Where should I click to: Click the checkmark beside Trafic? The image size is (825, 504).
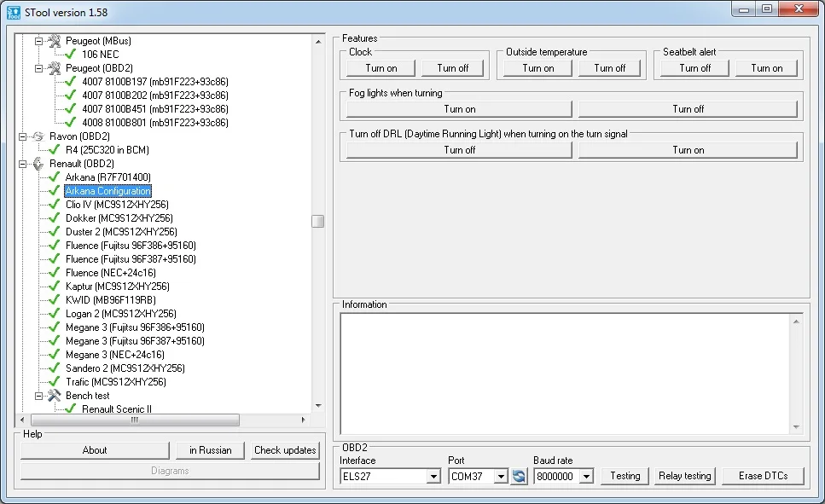(x=55, y=382)
